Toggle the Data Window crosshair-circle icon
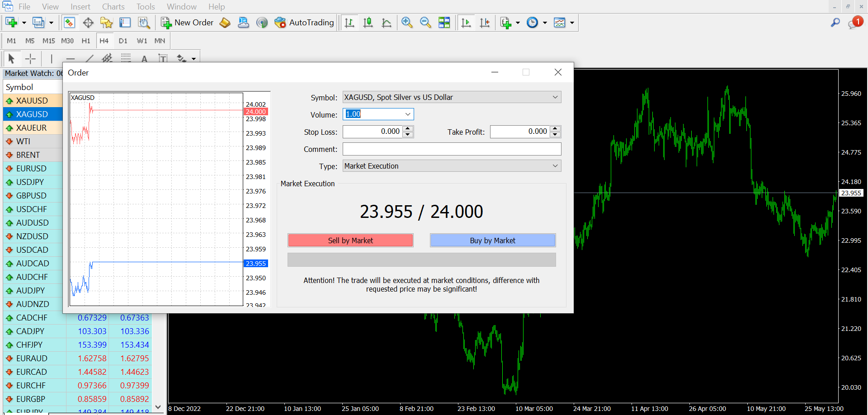The height and width of the screenshot is (415, 868). 88,23
